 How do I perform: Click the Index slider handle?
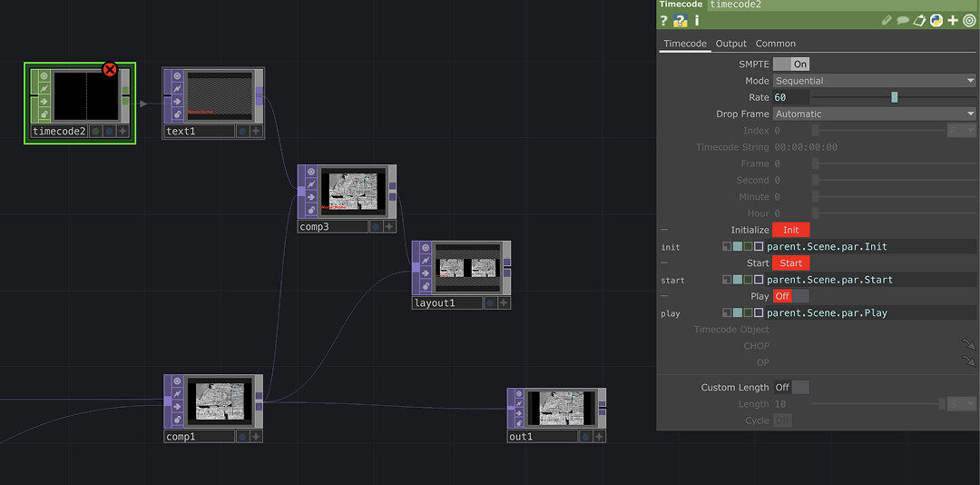(815, 130)
